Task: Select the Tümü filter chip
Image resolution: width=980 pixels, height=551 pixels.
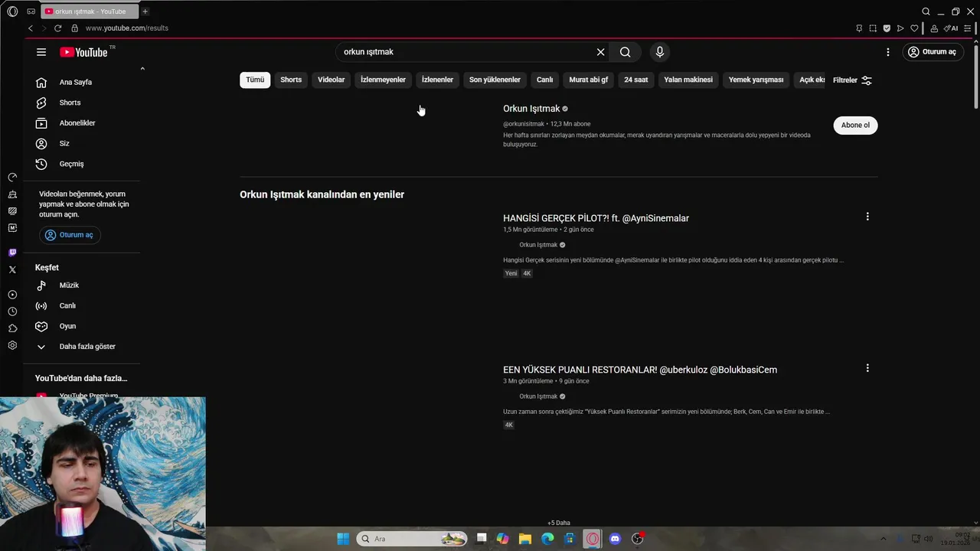Action: 255,80
